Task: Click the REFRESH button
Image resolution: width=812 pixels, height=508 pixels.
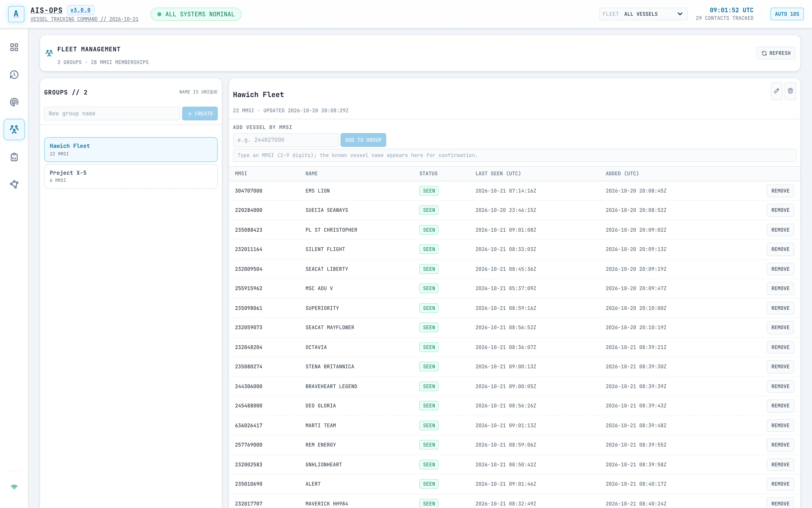Action: 776,53
